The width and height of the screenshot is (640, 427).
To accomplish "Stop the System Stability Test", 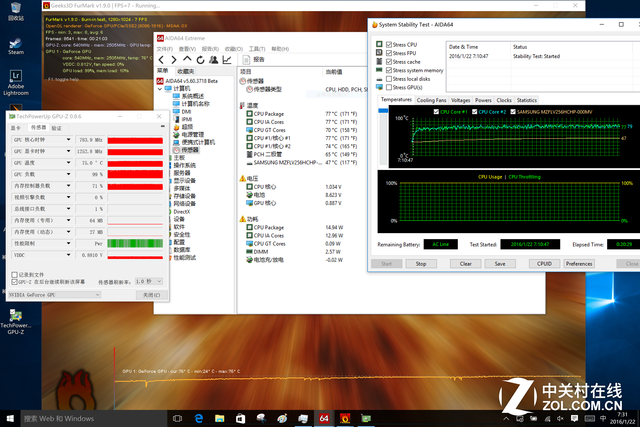I will pos(421,264).
